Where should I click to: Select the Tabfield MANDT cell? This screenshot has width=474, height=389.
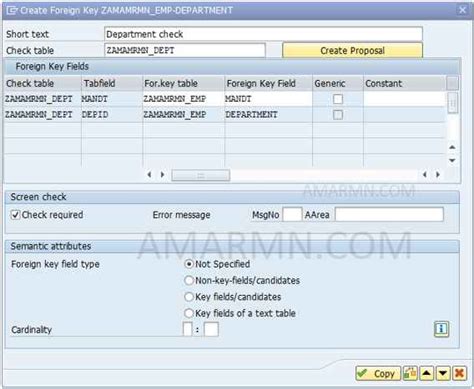[112, 99]
